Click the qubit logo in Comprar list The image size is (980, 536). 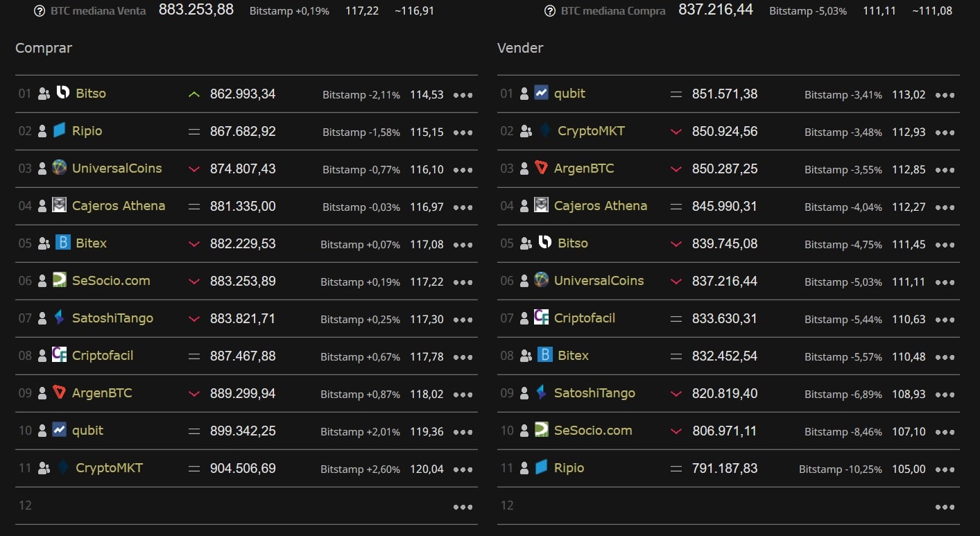pyautogui.click(x=59, y=429)
